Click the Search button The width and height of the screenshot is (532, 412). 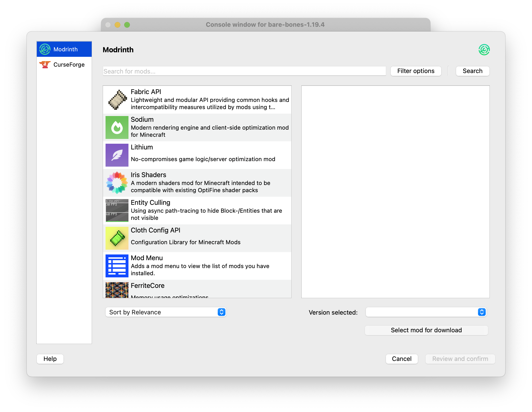[473, 71]
